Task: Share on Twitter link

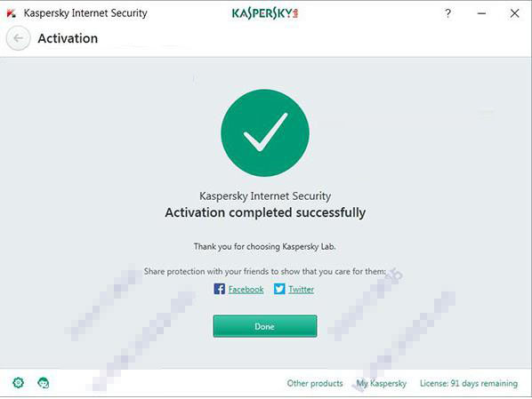Action: 302,289
